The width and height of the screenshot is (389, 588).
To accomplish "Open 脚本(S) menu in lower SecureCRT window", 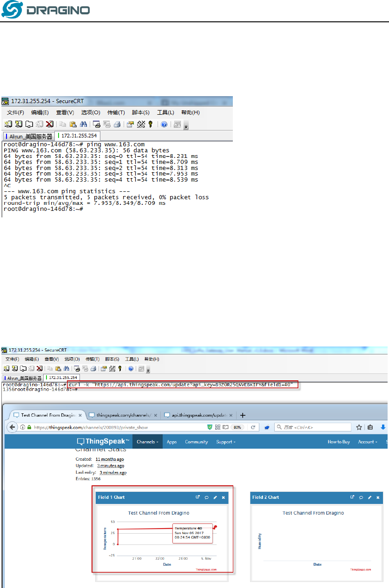I will 112,359.
